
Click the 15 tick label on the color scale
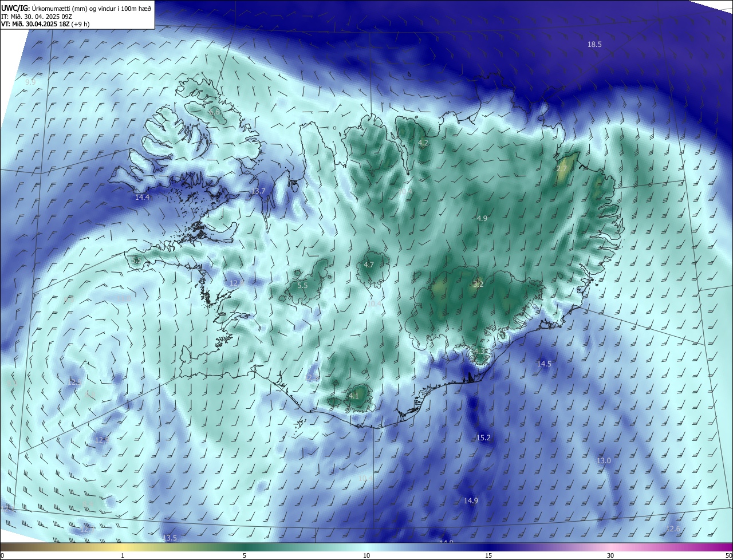pyautogui.click(x=488, y=556)
